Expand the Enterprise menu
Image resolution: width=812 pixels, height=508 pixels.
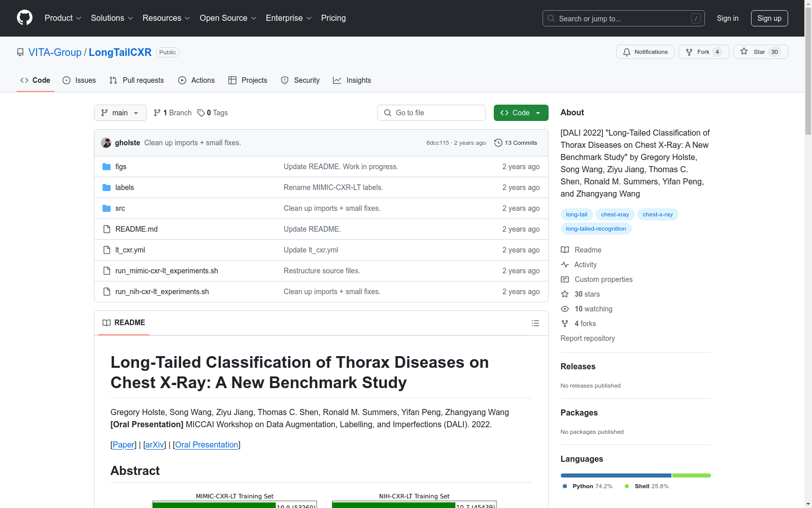click(289, 18)
